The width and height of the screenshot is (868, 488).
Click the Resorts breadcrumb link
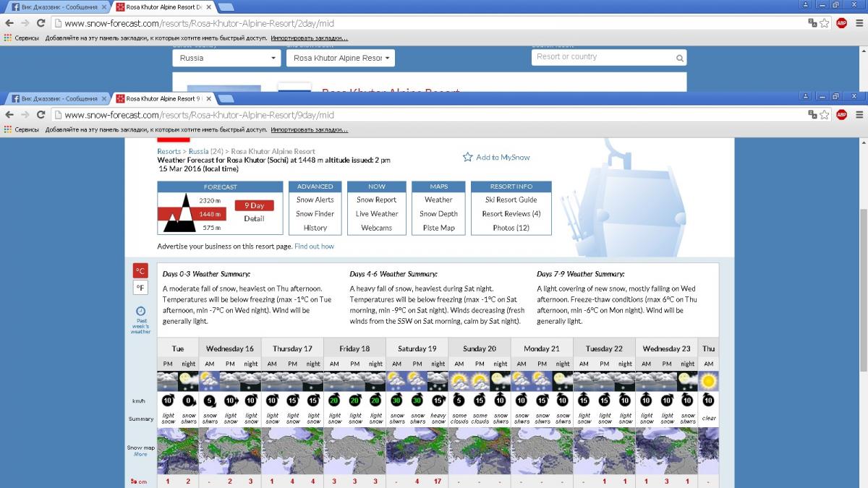point(169,152)
